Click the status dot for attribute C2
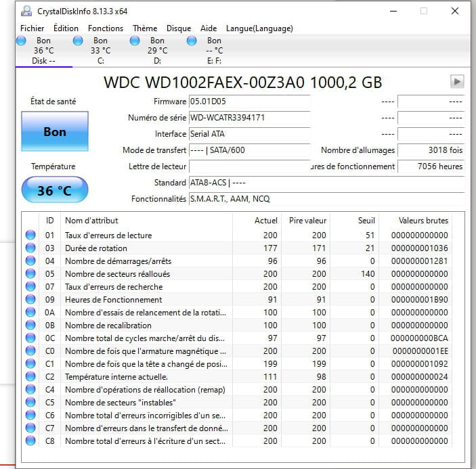 pos(30,376)
